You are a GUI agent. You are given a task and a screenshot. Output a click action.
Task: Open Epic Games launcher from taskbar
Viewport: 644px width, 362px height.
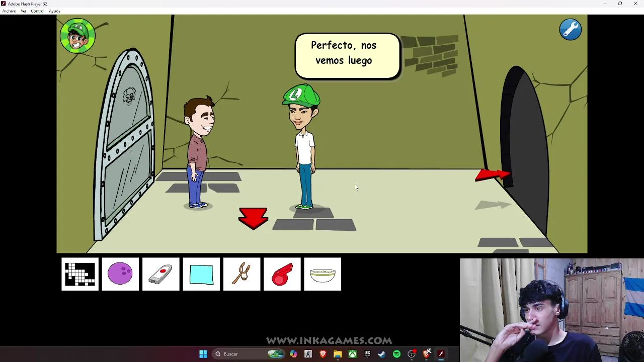(x=367, y=354)
